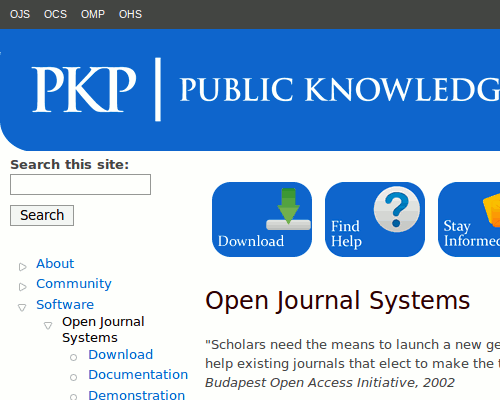
Task: Expand the About menu triangle
Action: [x=23, y=267]
